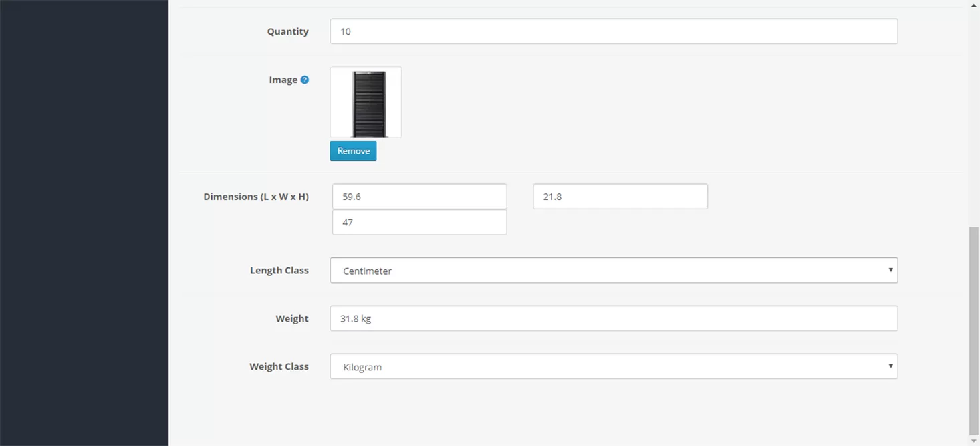This screenshot has width=980, height=446.
Task: Remove the product image
Action: 353,151
